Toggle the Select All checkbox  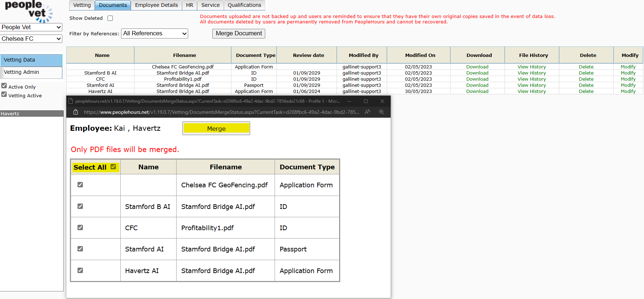[x=113, y=167]
